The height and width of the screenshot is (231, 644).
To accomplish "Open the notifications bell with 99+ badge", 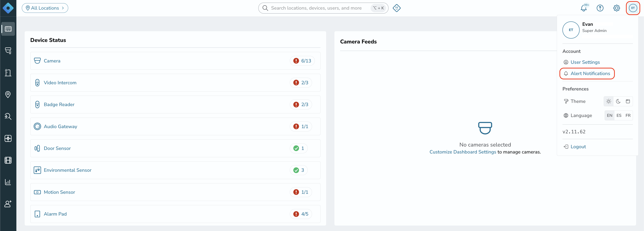I will tap(584, 8).
